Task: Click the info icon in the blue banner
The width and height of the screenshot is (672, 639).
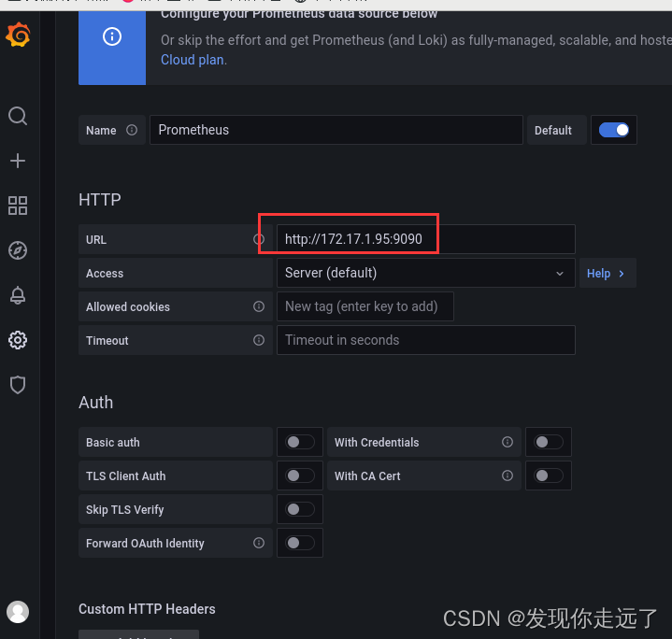Action: click(x=112, y=36)
